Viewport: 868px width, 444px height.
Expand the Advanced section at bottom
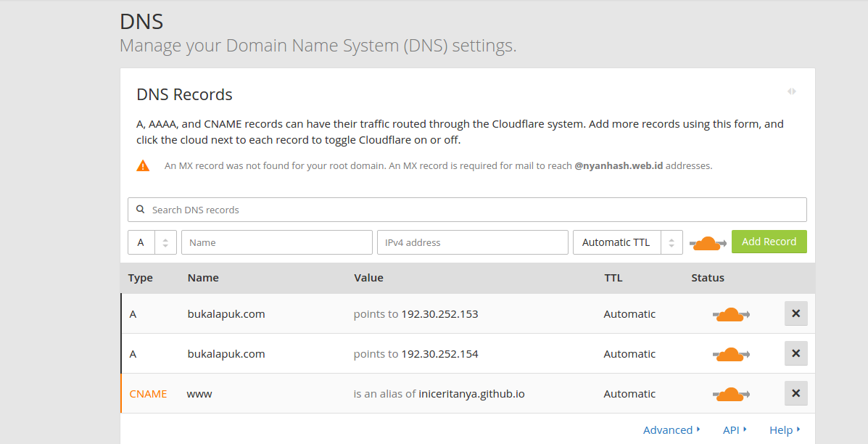click(x=668, y=429)
